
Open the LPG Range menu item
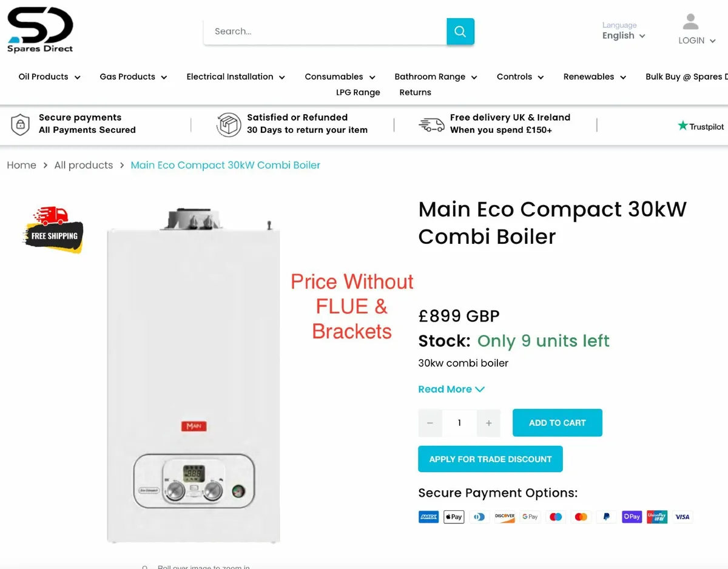(358, 92)
